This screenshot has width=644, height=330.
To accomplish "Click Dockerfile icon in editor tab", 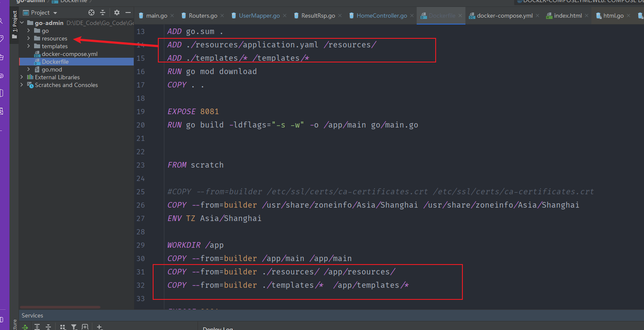I will tap(424, 16).
